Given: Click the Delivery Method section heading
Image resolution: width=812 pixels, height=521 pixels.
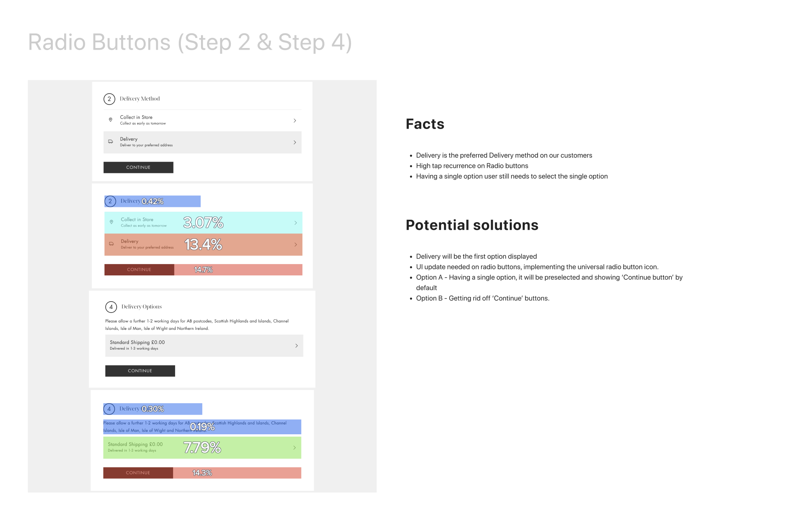Looking at the screenshot, I should 140,99.
